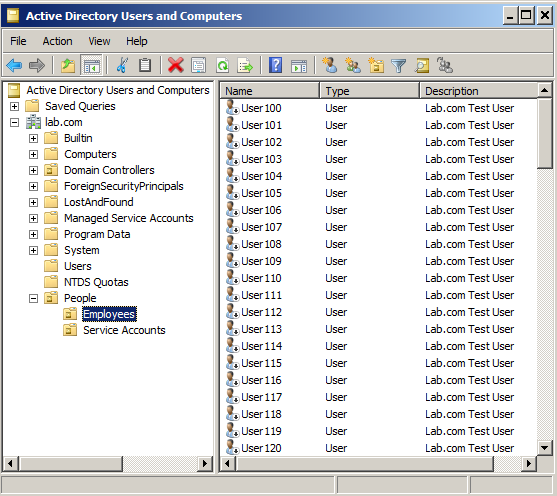Select User 115 in the list
This screenshot has height=496, width=557.
261,363
